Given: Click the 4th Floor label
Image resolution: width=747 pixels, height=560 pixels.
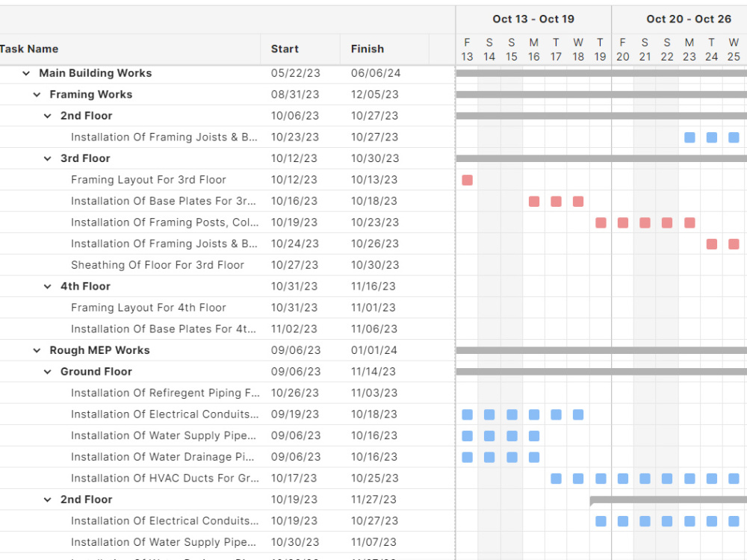Looking at the screenshot, I should [x=85, y=287].
